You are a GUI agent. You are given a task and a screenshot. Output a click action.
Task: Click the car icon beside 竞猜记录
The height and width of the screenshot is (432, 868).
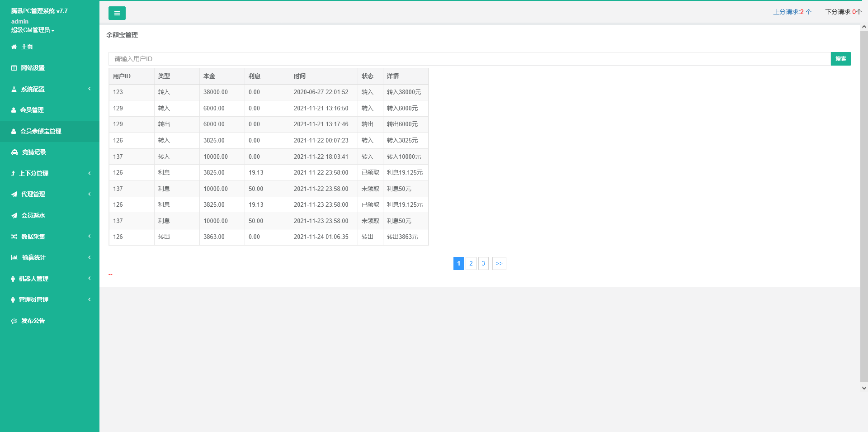coord(15,152)
